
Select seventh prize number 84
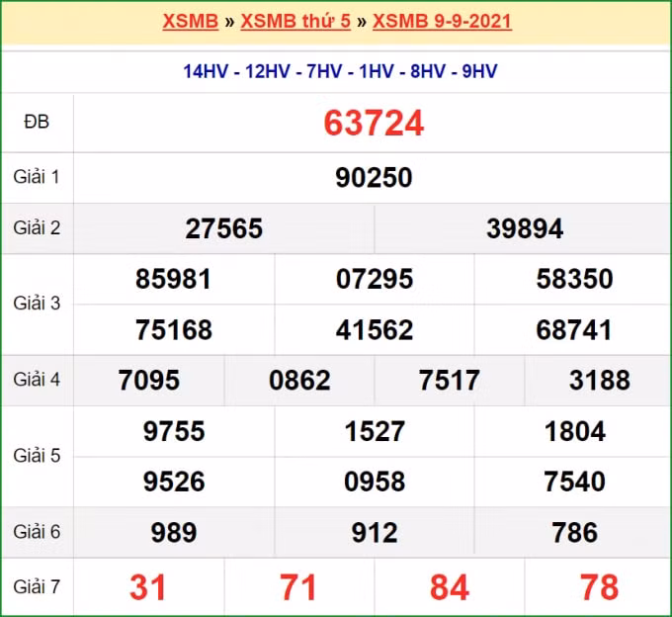tap(449, 587)
